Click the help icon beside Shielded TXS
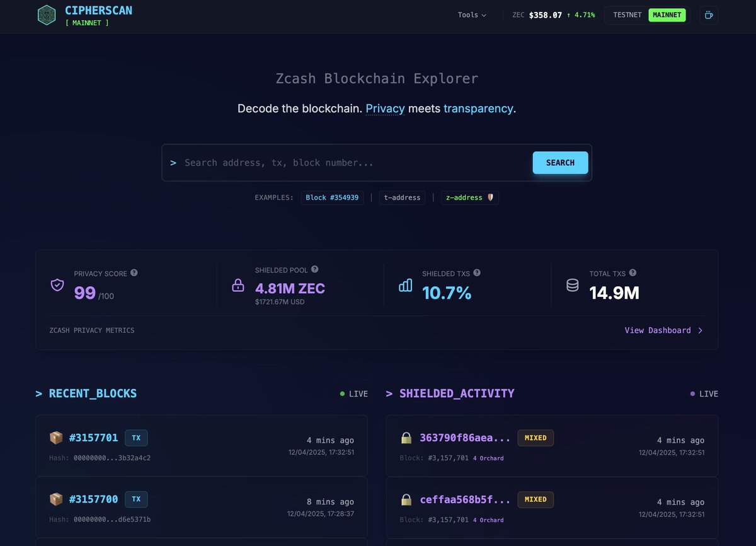This screenshot has width=756, height=546. 477,273
